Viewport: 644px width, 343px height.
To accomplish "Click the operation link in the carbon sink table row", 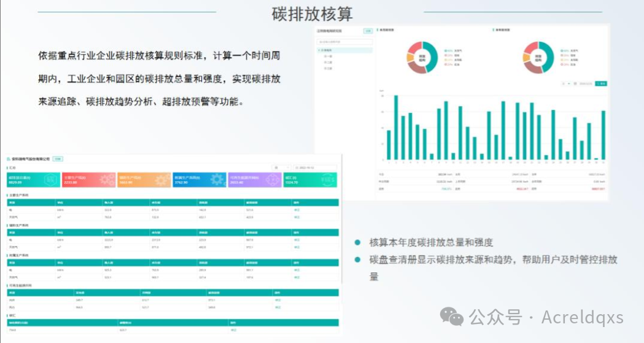I will [234, 330].
